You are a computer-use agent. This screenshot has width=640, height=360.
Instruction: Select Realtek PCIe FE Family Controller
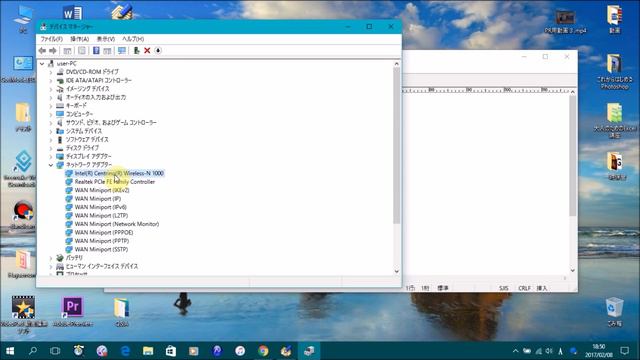[x=115, y=182]
